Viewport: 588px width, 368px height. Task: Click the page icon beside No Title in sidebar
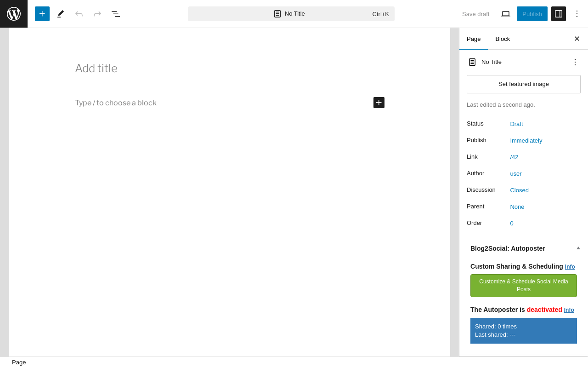click(x=472, y=62)
